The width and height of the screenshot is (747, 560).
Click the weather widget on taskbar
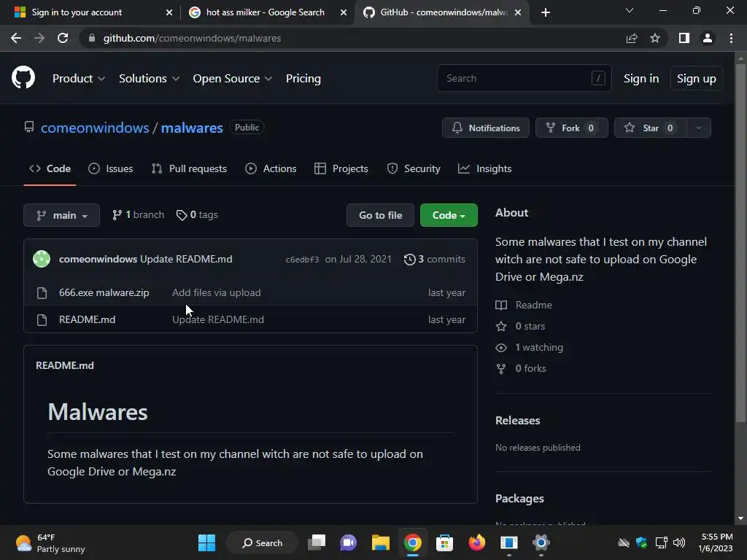tap(50, 542)
